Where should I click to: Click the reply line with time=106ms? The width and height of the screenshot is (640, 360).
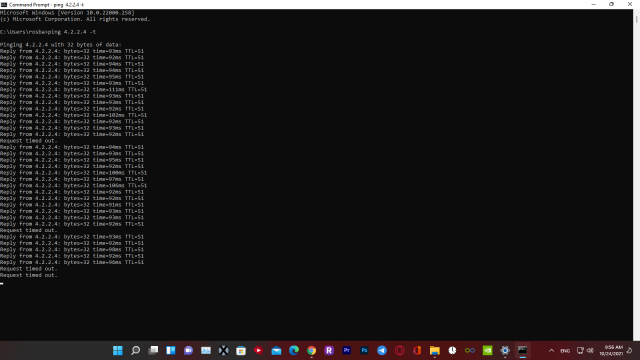tap(73, 185)
